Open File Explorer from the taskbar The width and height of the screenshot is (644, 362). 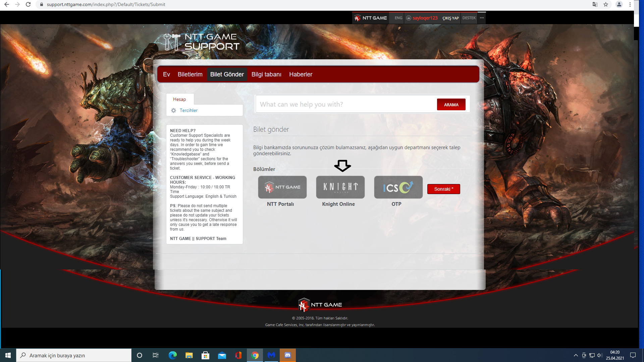pos(189,355)
